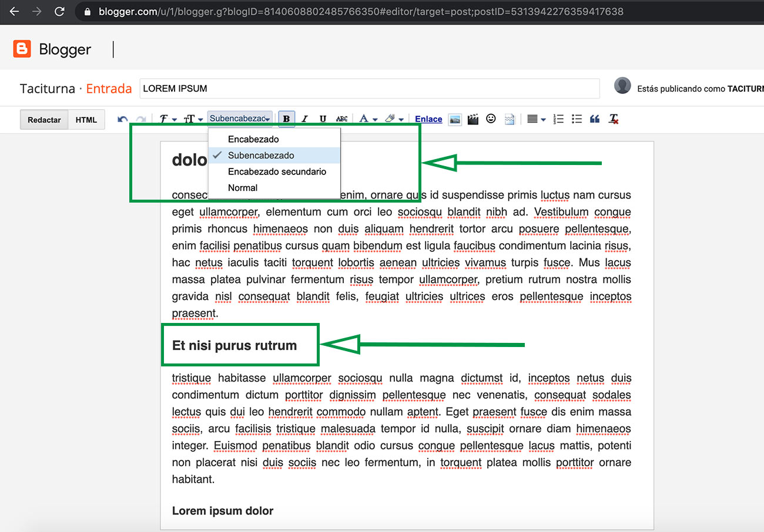This screenshot has width=764, height=532.
Task: Create a bulleted list
Action: click(x=577, y=119)
